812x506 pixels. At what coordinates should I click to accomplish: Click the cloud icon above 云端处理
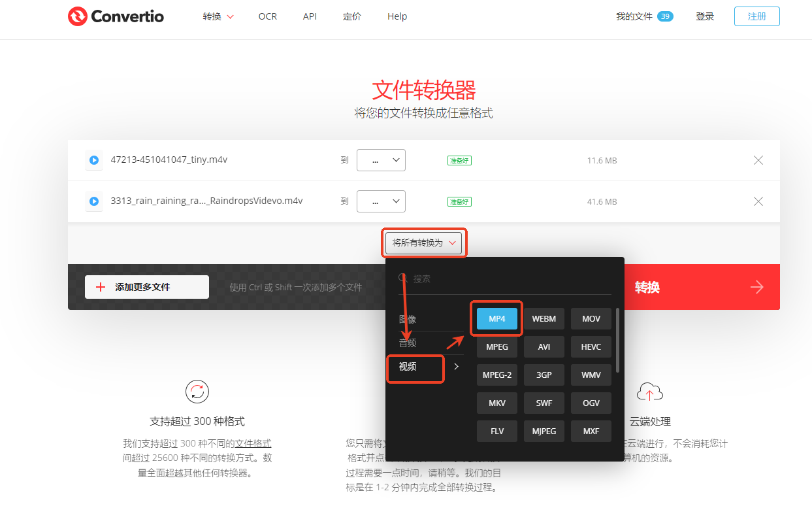click(649, 391)
